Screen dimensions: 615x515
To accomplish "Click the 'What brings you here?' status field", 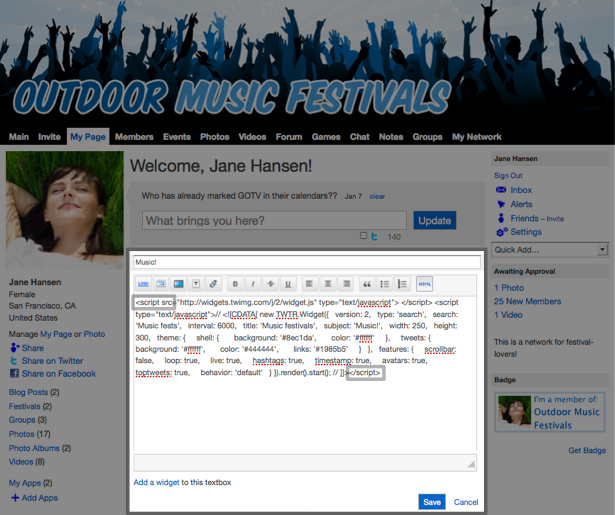I will [274, 220].
